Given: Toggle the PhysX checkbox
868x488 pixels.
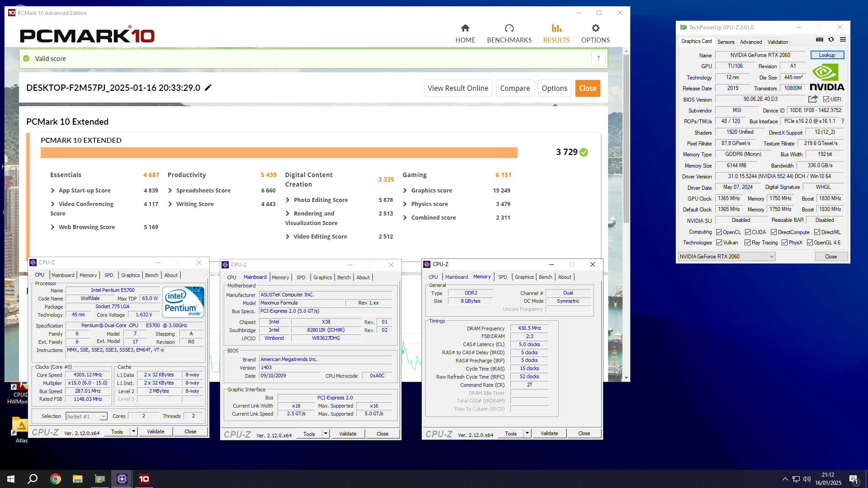Looking at the screenshot, I should (x=784, y=243).
